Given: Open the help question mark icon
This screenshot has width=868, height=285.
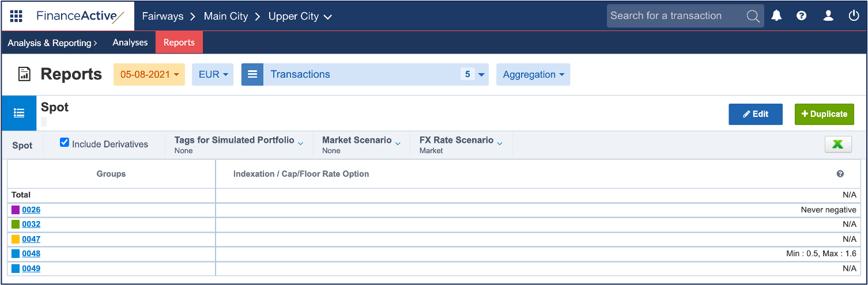Looking at the screenshot, I should coord(801,16).
